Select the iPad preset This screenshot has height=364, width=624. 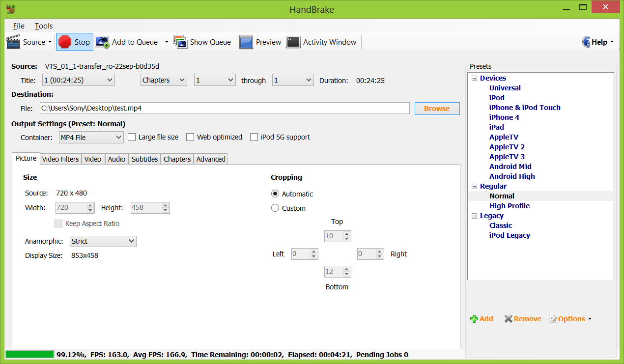click(x=497, y=127)
